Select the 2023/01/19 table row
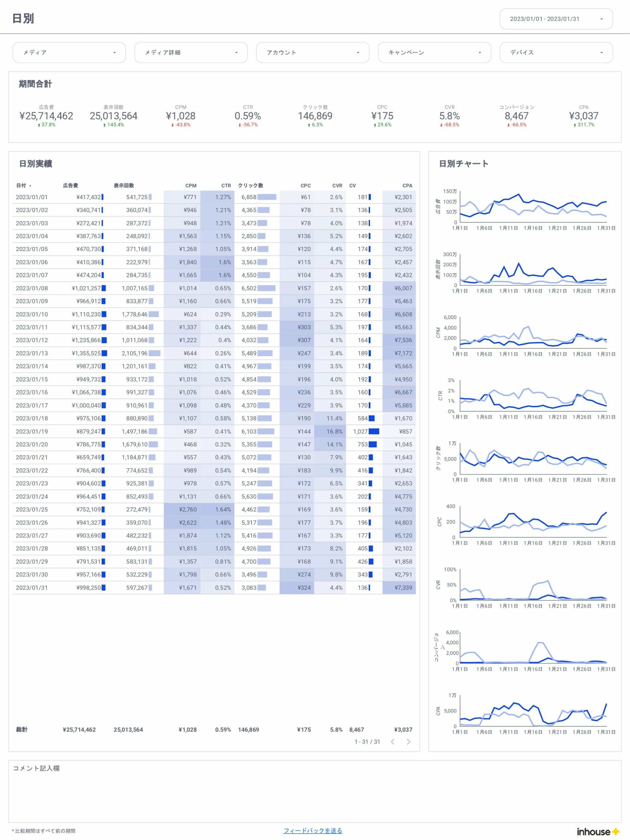Viewport: 630px width, 840px height. point(214,431)
